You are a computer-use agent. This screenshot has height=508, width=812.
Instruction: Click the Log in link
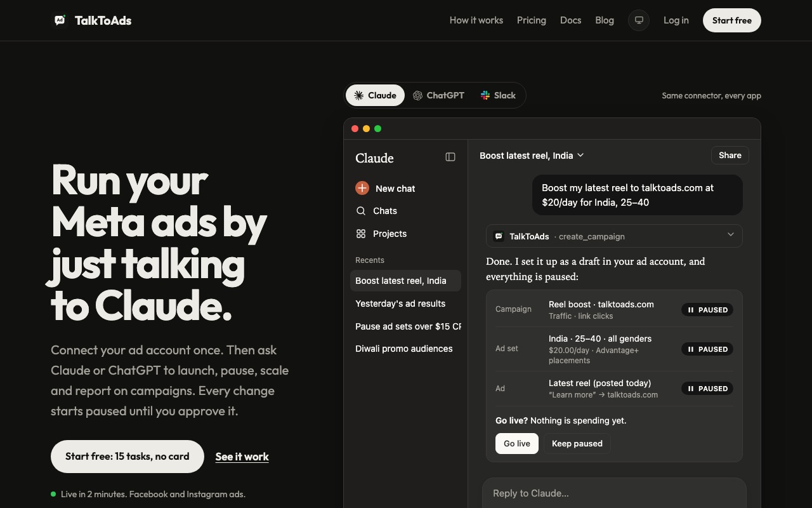coord(676,20)
